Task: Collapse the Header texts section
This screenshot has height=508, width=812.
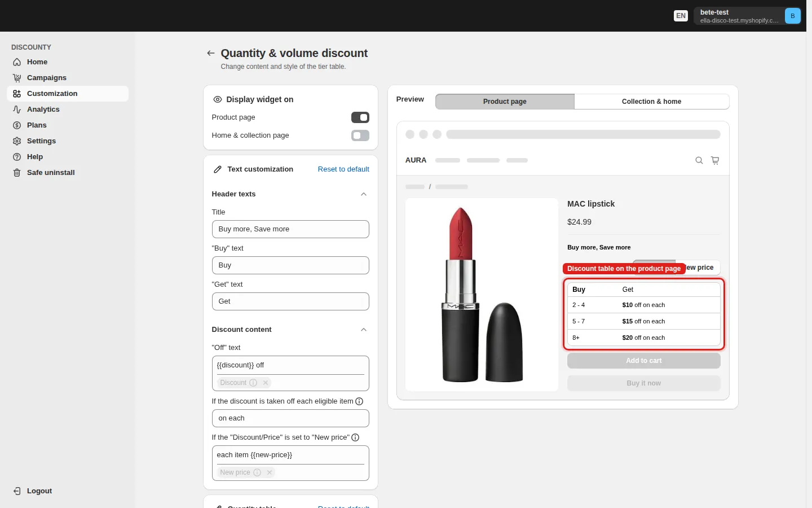Action: point(364,194)
